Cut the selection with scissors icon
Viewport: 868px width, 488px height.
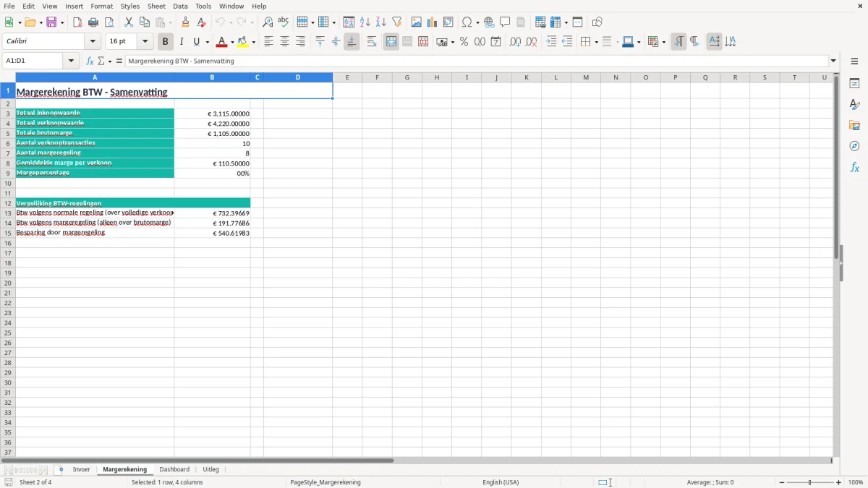pos(129,22)
